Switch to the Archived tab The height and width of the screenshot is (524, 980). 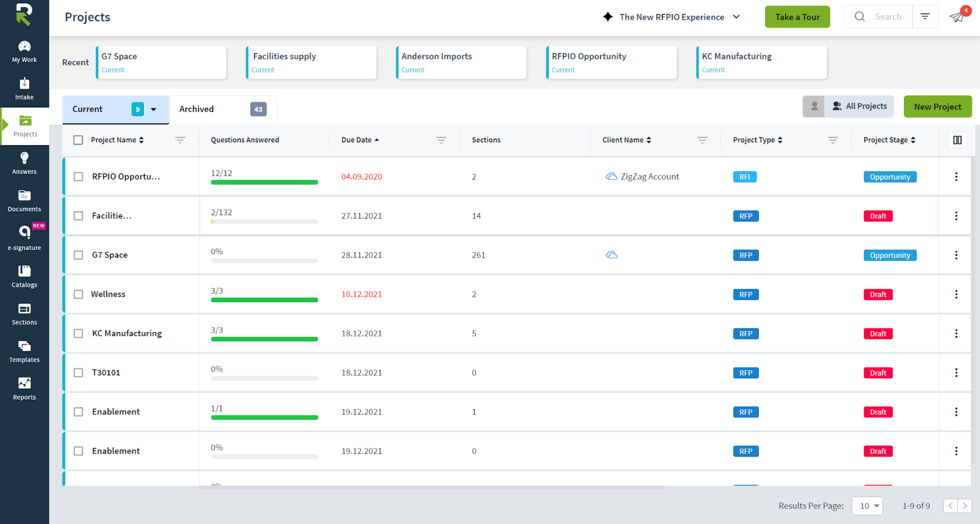[x=223, y=109]
